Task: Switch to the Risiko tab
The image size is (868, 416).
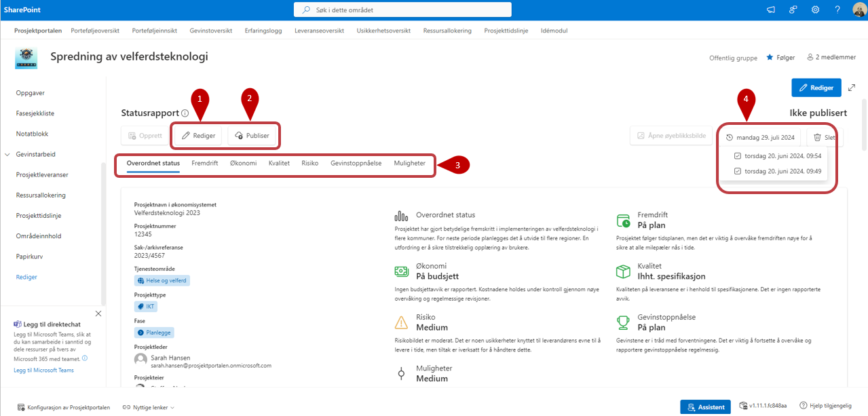Action: point(310,164)
